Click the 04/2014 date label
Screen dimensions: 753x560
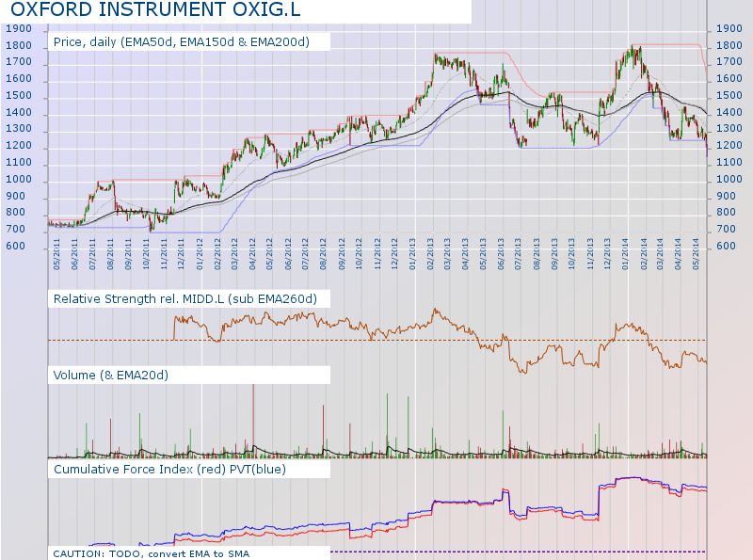coord(678,254)
